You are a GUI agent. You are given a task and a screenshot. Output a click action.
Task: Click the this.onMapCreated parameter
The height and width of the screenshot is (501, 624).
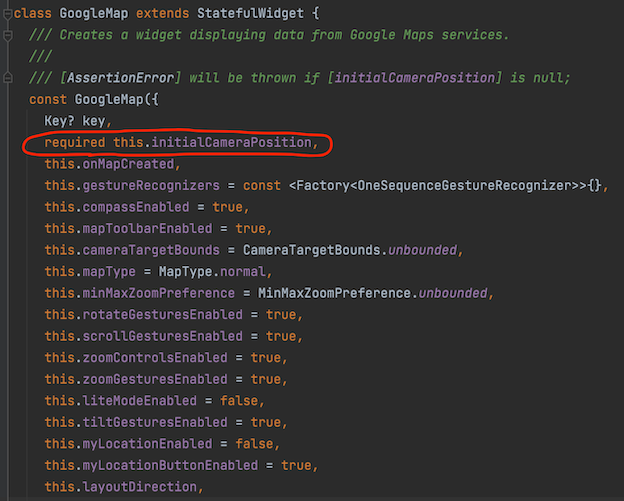pos(113,164)
